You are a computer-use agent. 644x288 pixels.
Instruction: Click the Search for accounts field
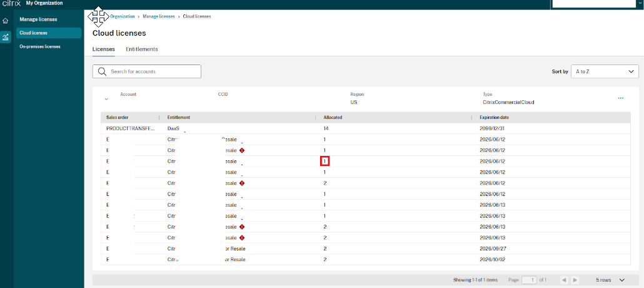[x=154, y=71]
